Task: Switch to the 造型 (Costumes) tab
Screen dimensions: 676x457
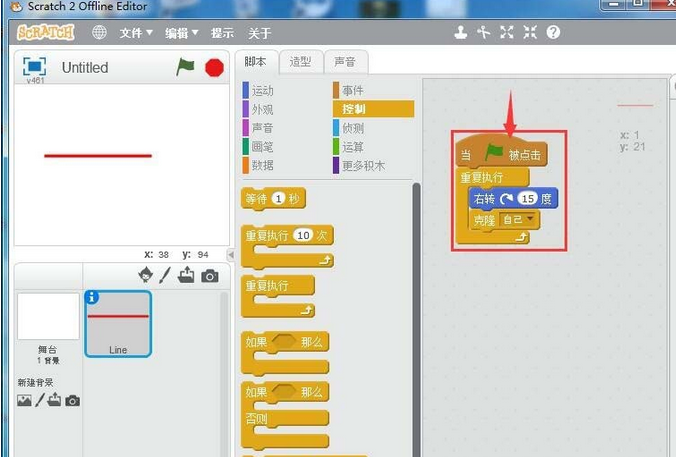Action: click(300, 62)
